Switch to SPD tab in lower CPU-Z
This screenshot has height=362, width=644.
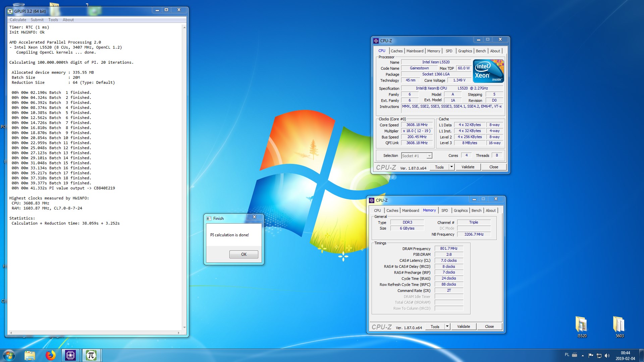pyautogui.click(x=445, y=210)
